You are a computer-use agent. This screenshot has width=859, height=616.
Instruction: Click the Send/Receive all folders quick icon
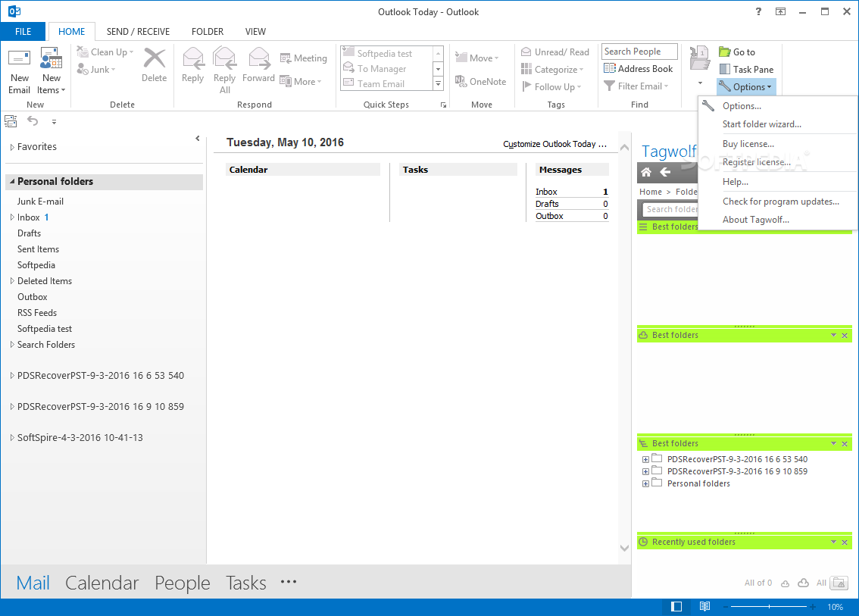coord(11,121)
